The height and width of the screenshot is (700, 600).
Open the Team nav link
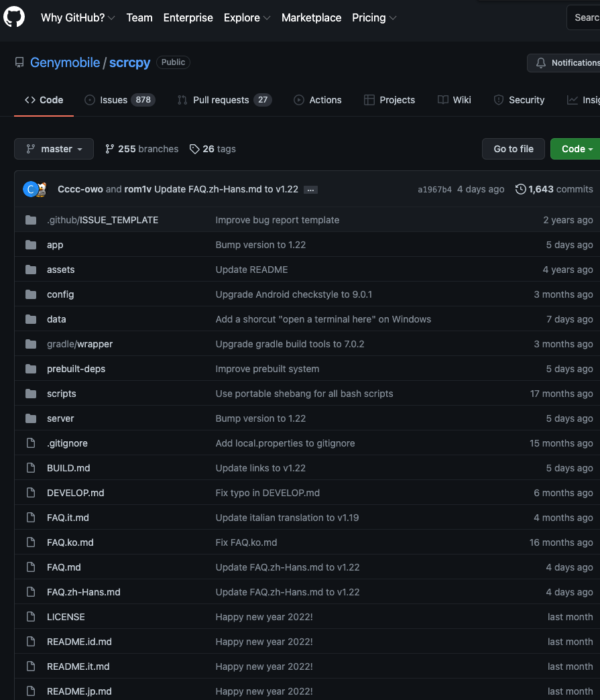click(139, 17)
